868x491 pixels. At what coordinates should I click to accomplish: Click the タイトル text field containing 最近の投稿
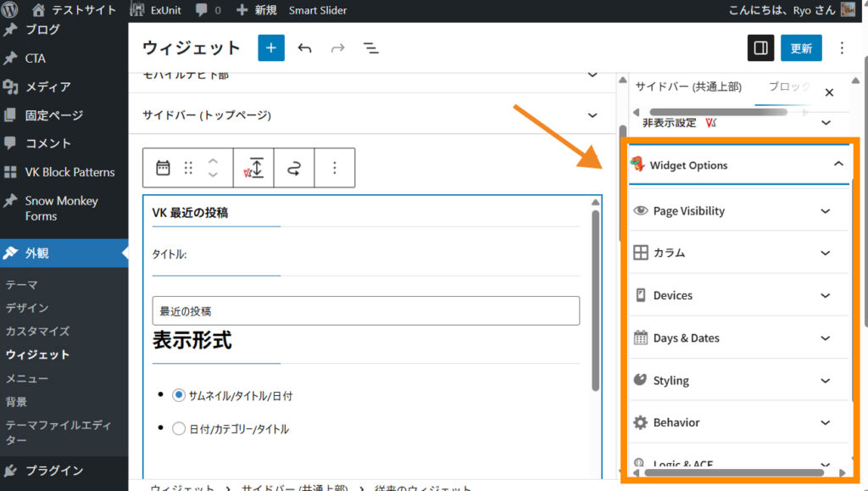click(365, 310)
